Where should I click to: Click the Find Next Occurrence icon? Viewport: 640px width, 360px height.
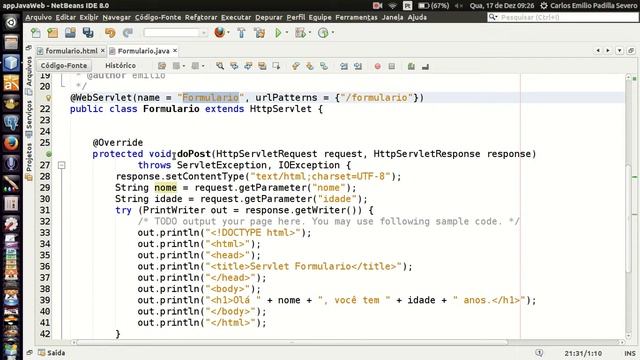coord(248,66)
